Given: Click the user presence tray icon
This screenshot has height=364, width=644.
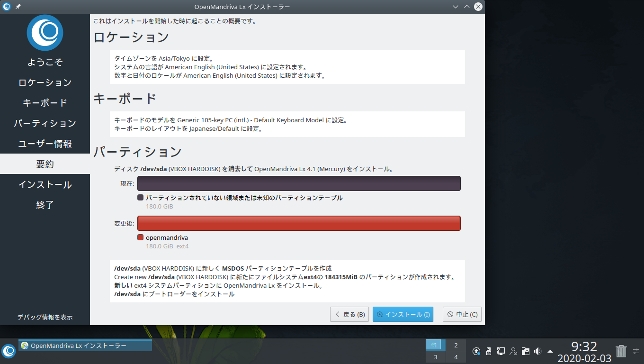Looking at the screenshot, I should (x=513, y=351).
